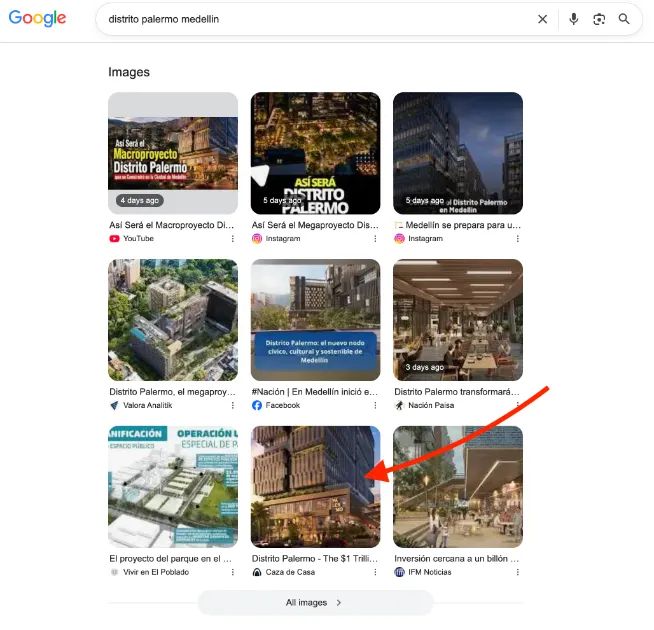Open more options for Caza de Casa result
Screen dimensions: 654x630
point(375,572)
